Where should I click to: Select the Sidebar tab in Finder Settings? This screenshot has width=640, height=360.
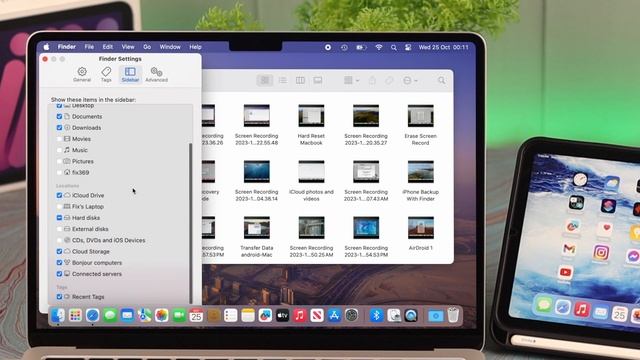point(130,74)
